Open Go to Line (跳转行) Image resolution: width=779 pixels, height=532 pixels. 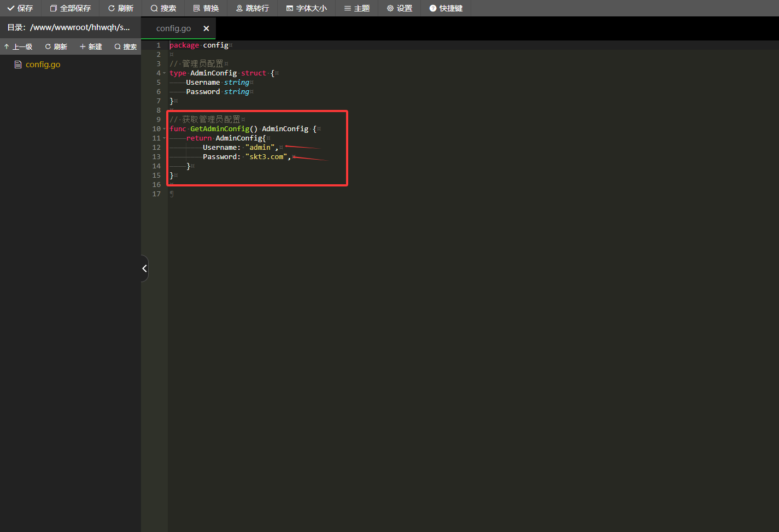point(253,8)
